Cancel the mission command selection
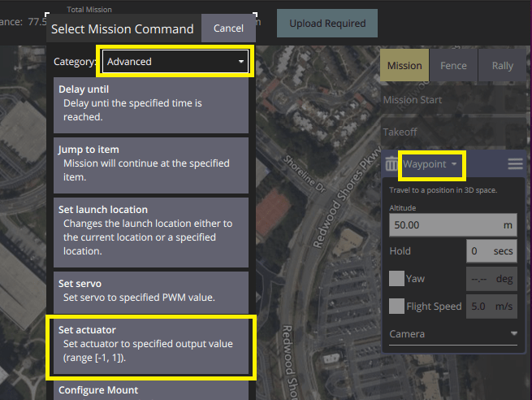Image resolution: width=532 pixels, height=400 pixels. click(x=228, y=28)
